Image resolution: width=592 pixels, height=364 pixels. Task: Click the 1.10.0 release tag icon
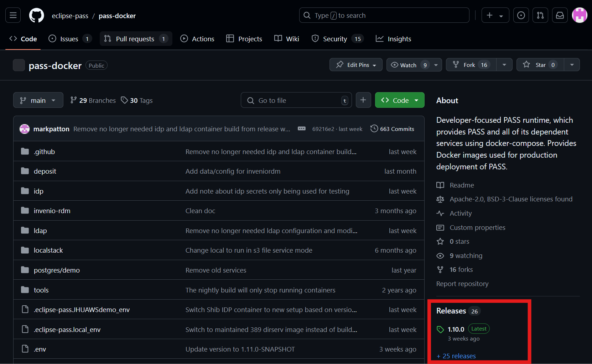pyautogui.click(x=440, y=329)
